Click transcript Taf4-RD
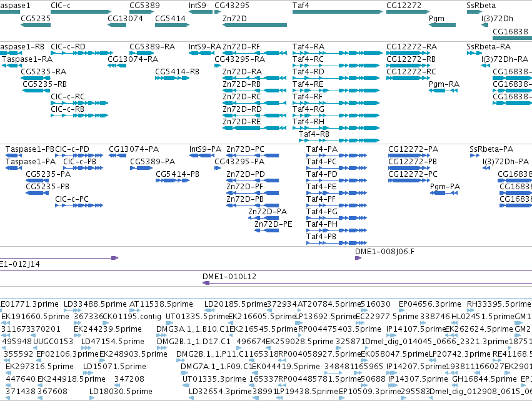532x401 pixels. [x=336, y=78]
